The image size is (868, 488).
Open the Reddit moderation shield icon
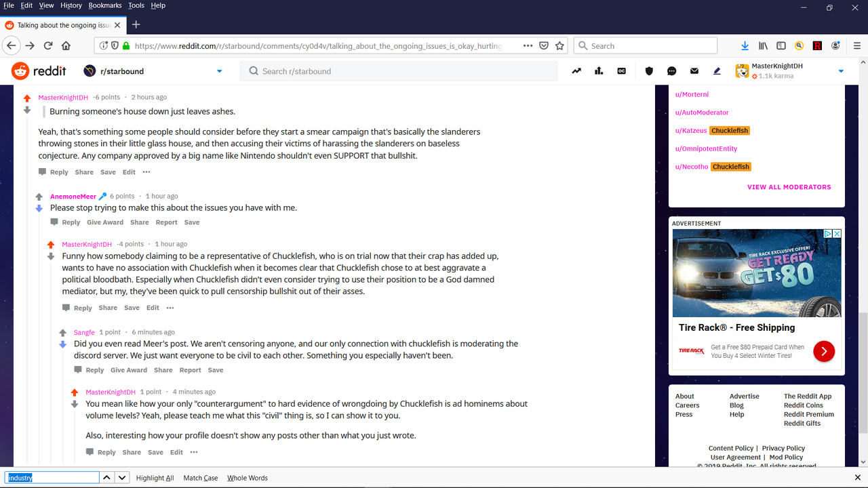click(x=649, y=71)
